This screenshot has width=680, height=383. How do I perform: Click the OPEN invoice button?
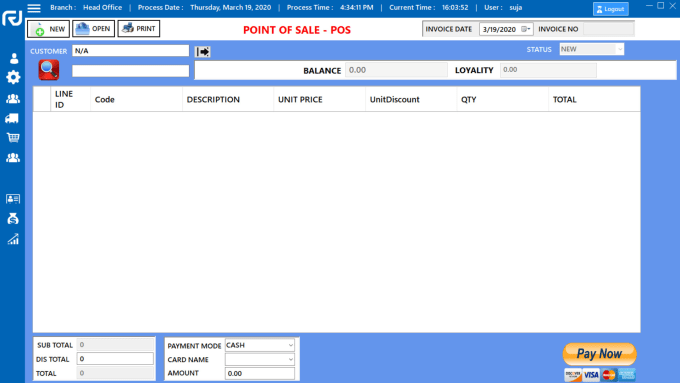click(x=94, y=29)
